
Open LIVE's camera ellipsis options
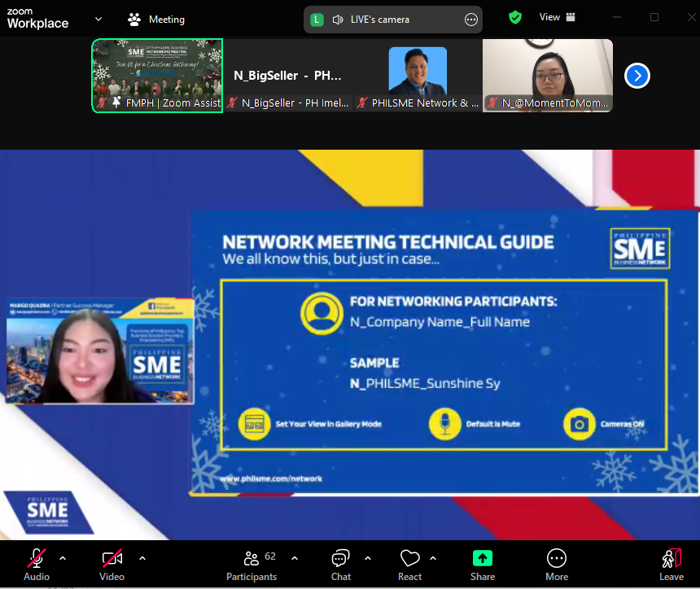[470, 20]
